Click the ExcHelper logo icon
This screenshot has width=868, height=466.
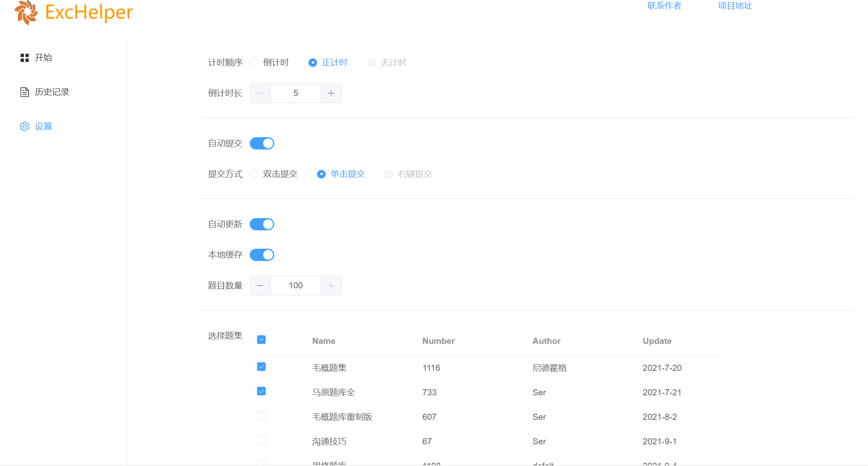tap(26, 12)
